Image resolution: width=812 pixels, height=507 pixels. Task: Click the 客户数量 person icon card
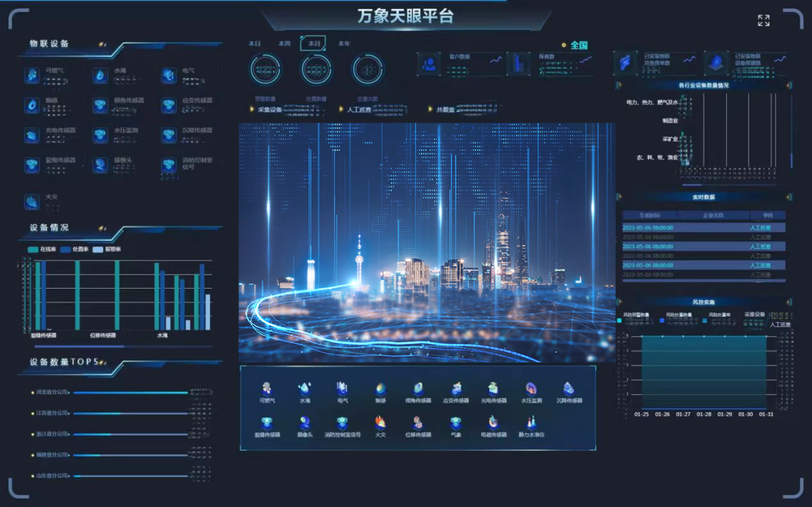coord(429,64)
